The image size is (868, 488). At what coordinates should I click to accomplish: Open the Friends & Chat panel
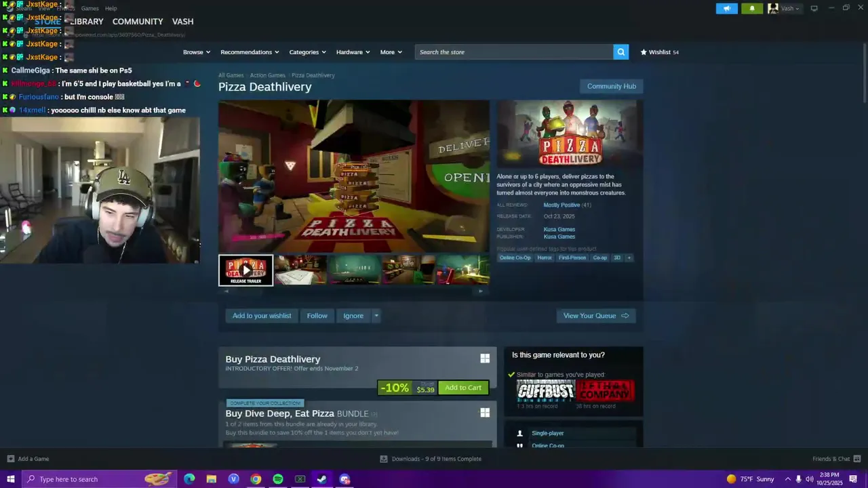coord(836,459)
